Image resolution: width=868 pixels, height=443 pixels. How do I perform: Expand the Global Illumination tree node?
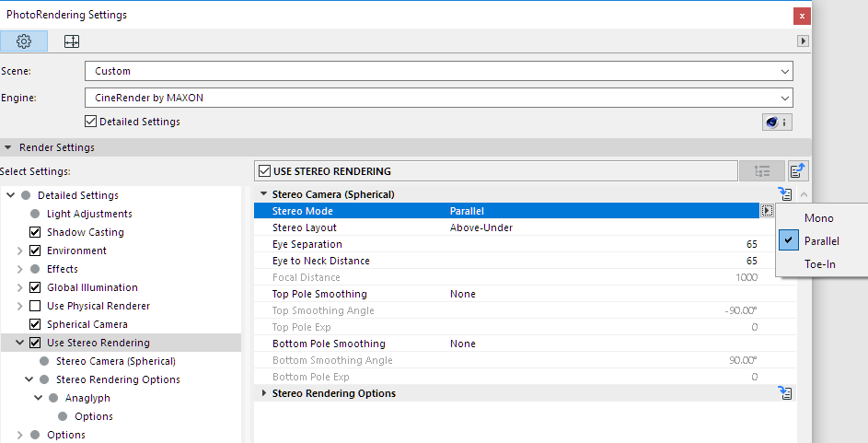[20, 287]
